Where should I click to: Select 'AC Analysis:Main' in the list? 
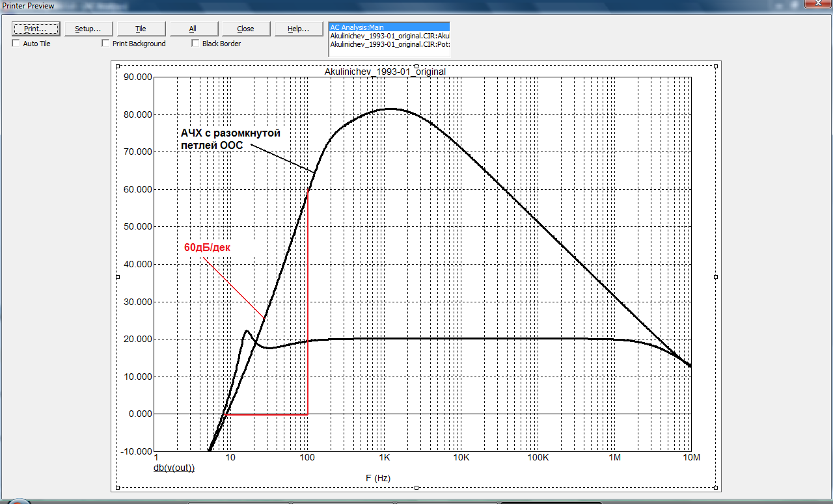click(389, 27)
